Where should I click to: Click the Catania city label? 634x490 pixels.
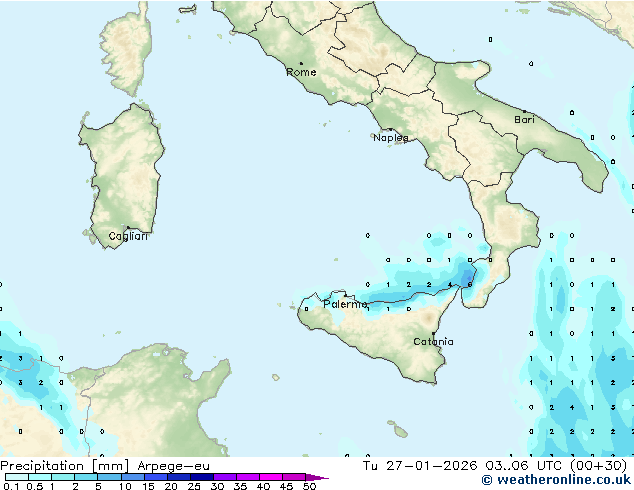[433, 342]
